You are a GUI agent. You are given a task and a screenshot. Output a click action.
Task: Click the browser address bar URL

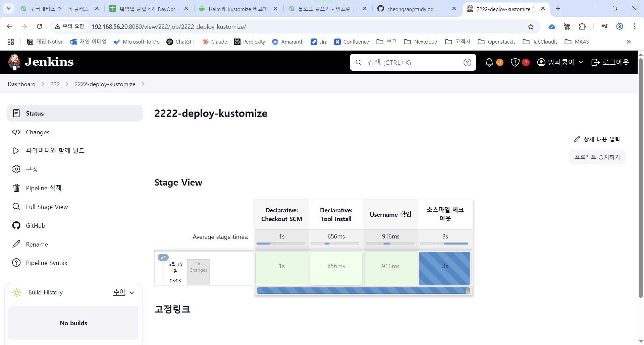point(169,26)
